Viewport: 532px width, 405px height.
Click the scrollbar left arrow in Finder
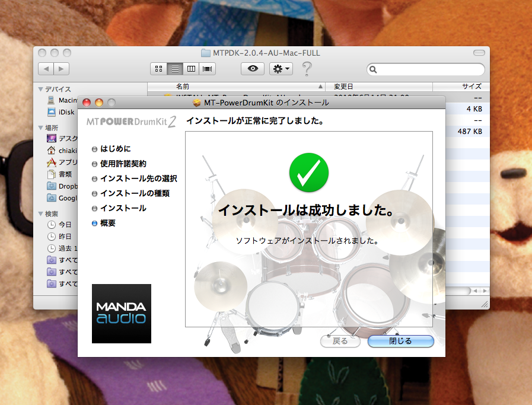click(476, 291)
